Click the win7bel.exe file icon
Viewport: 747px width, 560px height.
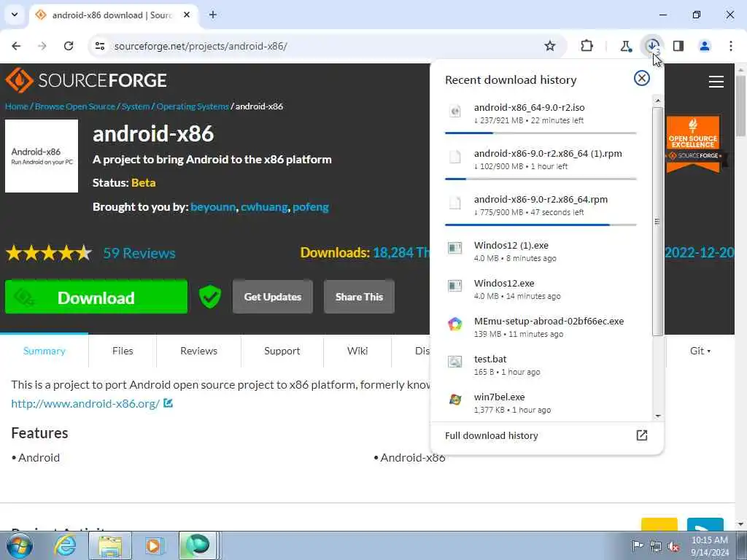coord(455,400)
